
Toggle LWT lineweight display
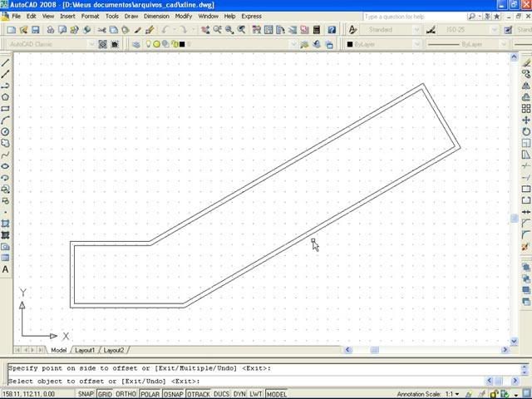[256, 394]
